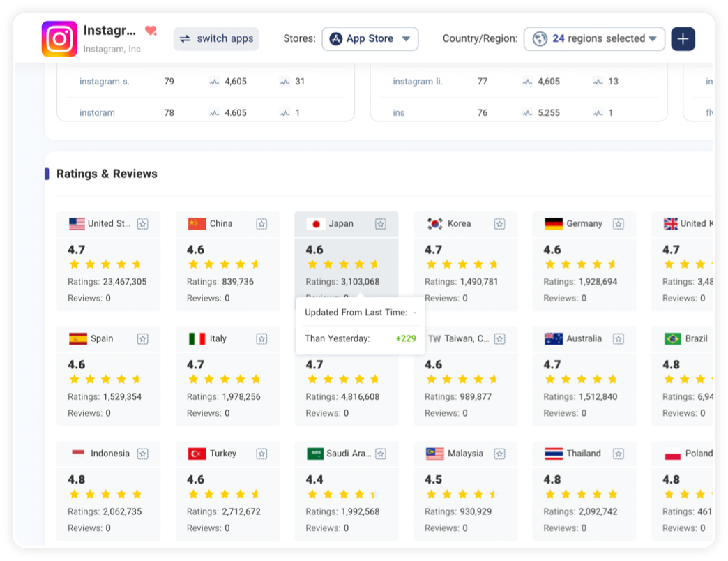This screenshot has width=728, height=561.
Task: Click the Indonesia flag icon
Action: (x=78, y=452)
